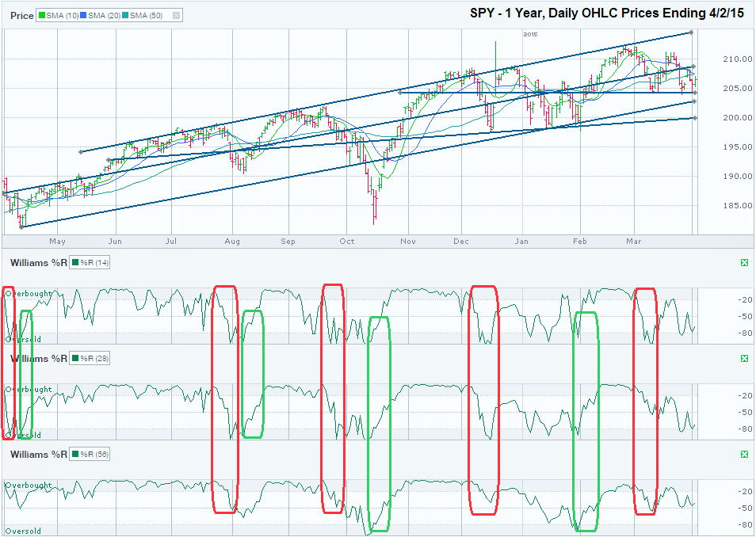Click the blue SMA (20) color swatch

coord(83,16)
